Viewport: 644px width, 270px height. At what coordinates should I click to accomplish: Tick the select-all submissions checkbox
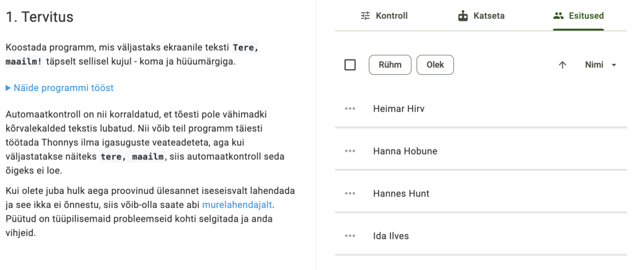(x=350, y=65)
